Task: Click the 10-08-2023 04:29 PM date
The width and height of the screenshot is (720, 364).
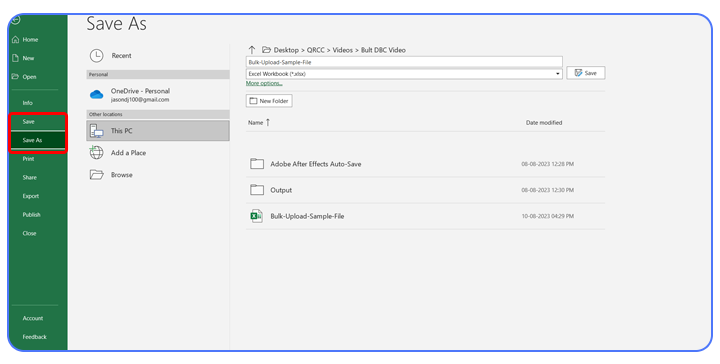Action: [x=547, y=216]
